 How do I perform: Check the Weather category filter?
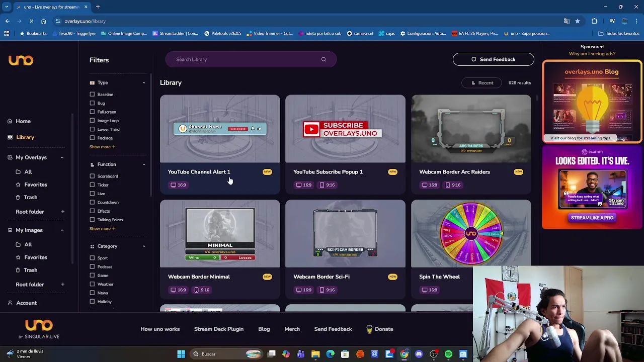[92, 284]
